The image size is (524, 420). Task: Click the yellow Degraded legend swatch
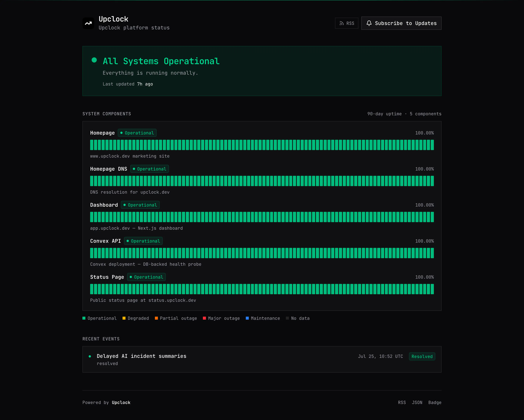click(124, 318)
